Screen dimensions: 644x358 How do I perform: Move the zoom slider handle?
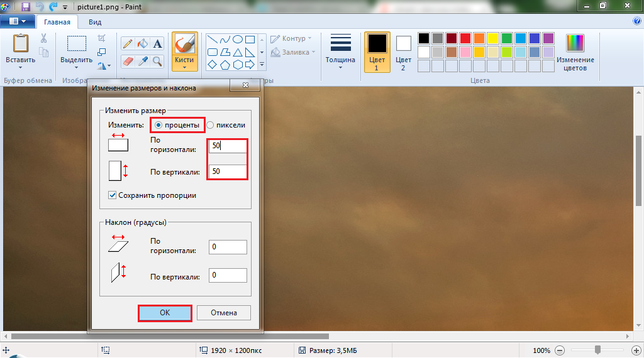[x=597, y=350]
